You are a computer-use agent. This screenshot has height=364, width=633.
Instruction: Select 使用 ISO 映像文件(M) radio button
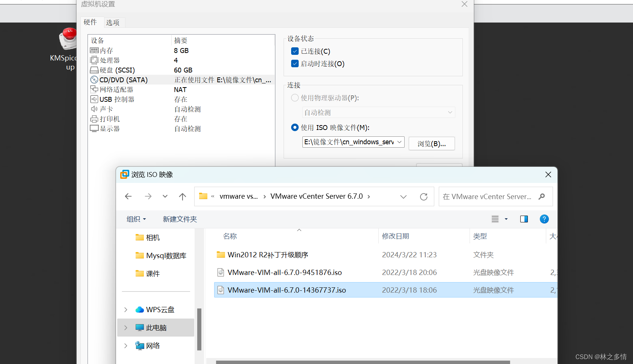[295, 127]
